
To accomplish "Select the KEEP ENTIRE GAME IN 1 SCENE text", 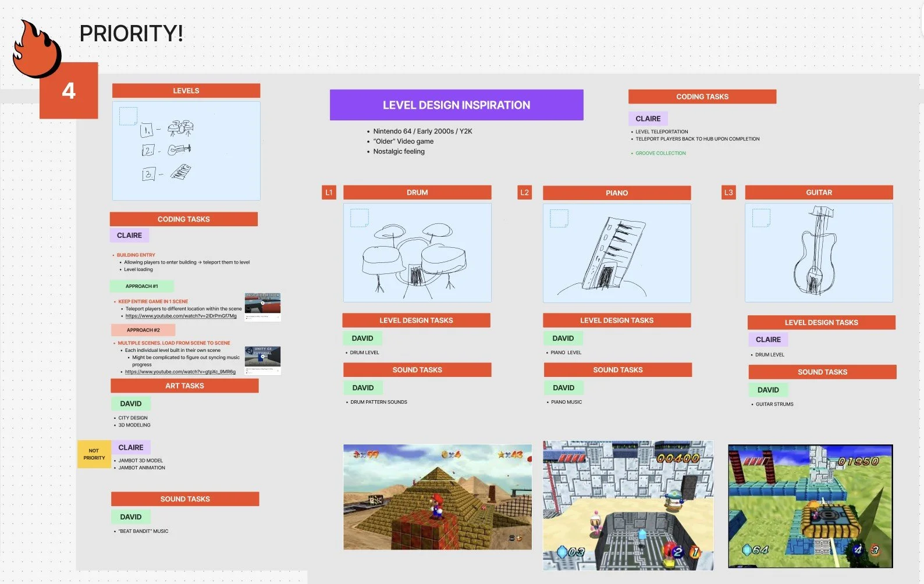I will [153, 302].
